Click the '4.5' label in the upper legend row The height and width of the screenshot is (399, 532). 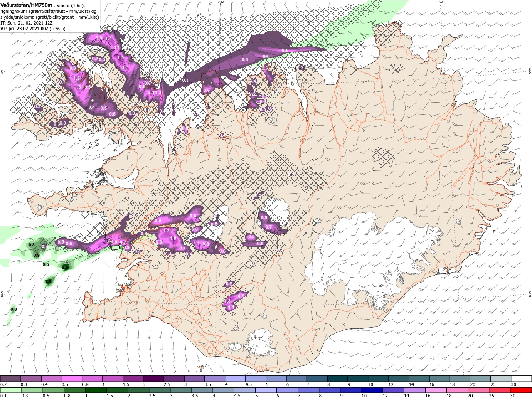[x=249, y=384]
